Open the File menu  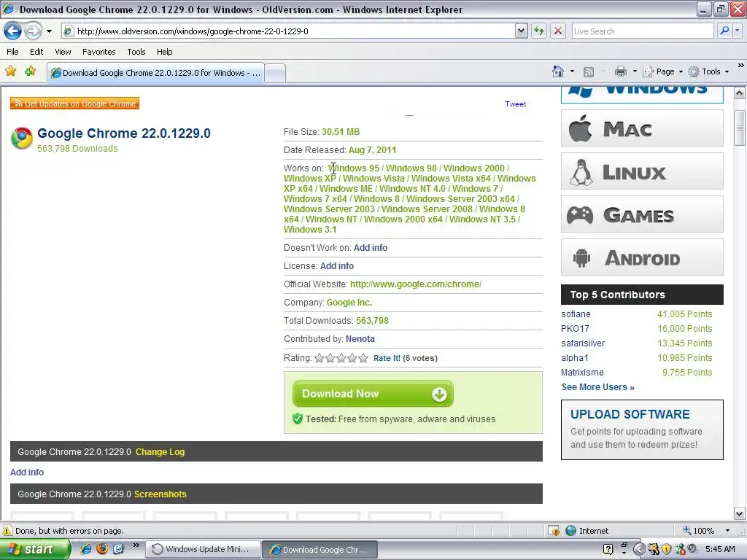[x=13, y=52]
